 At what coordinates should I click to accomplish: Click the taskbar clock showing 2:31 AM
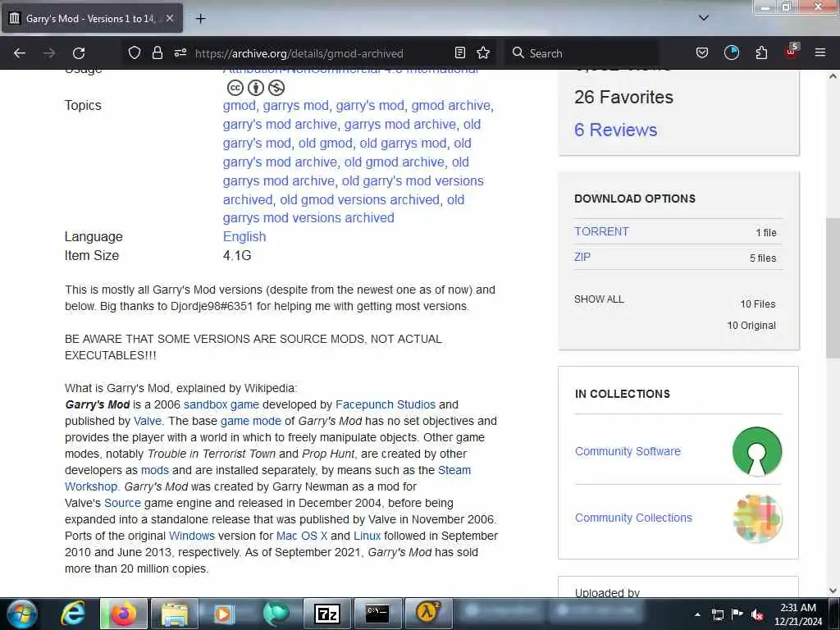pyautogui.click(x=797, y=614)
